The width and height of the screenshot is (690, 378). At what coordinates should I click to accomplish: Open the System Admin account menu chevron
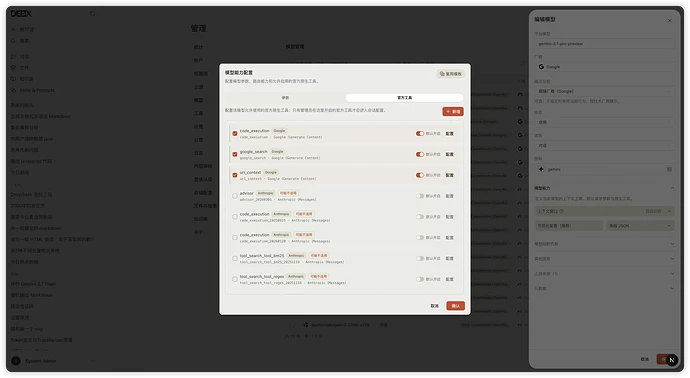92,361
